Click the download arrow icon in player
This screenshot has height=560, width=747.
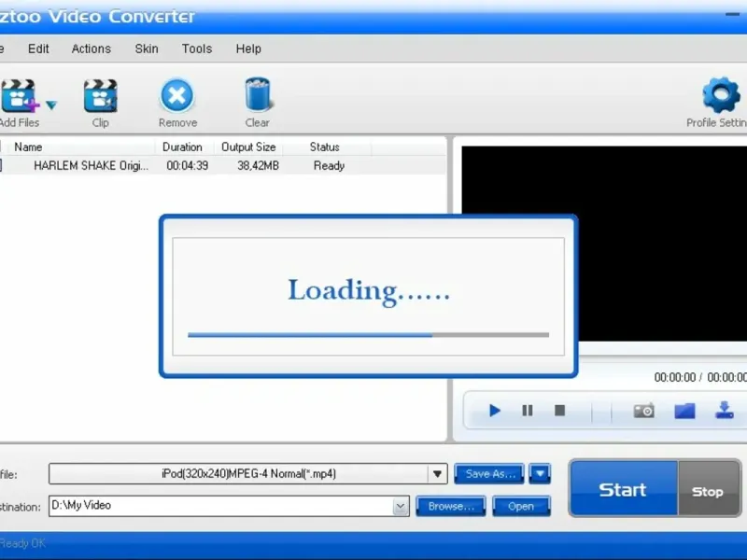725,410
